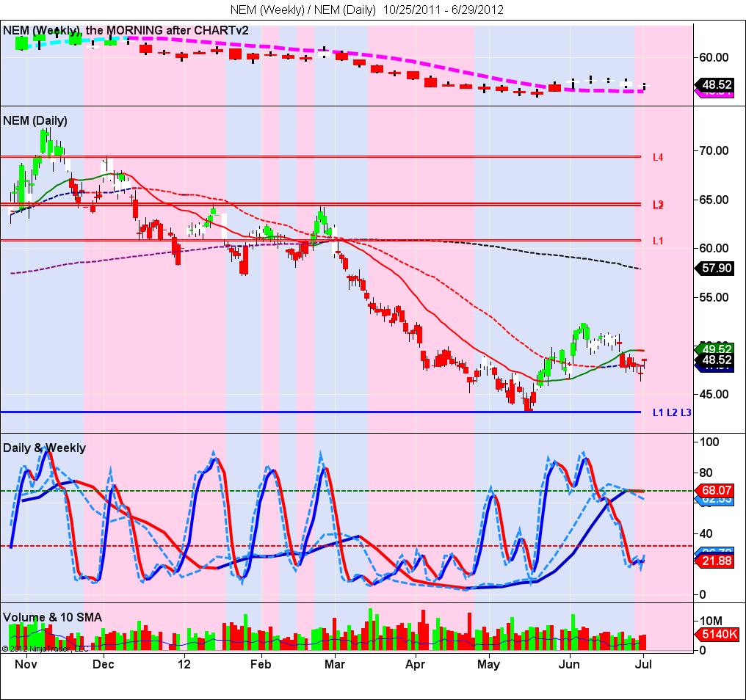The height and width of the screenshot is (700, 746).
Task: Click the 'Volume & 10 SMA' panel label
Action: pyautogui.click(x=52, y=617)
